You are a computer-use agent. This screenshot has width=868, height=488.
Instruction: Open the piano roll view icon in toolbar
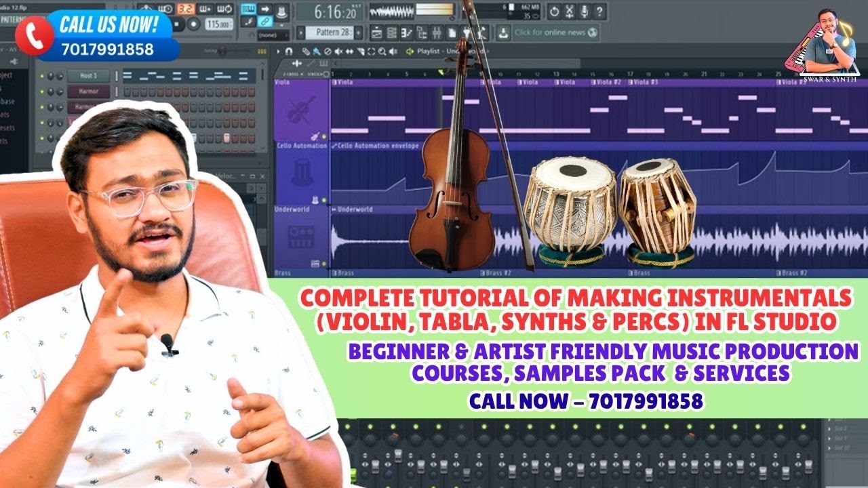[407, 33]
